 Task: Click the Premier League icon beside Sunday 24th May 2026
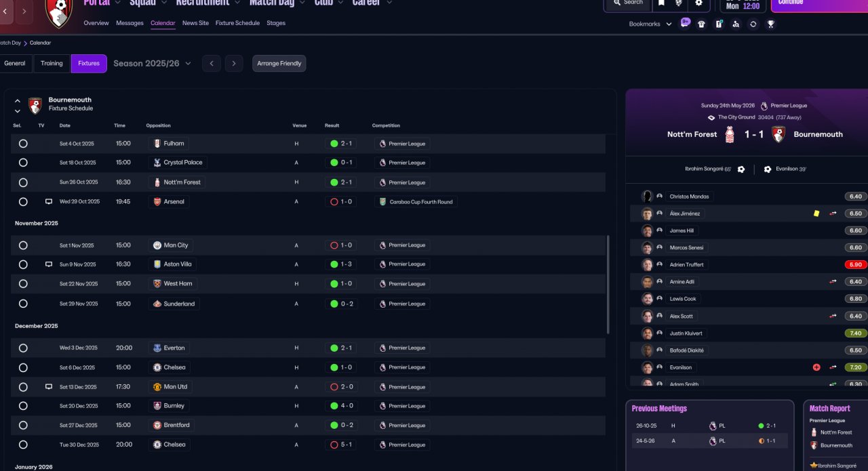[x=764, y=106]
